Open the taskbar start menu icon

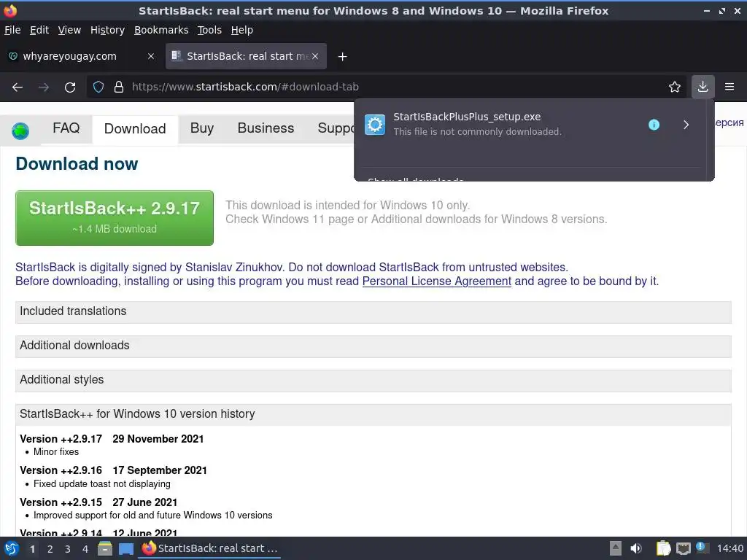tap(12, 548)
